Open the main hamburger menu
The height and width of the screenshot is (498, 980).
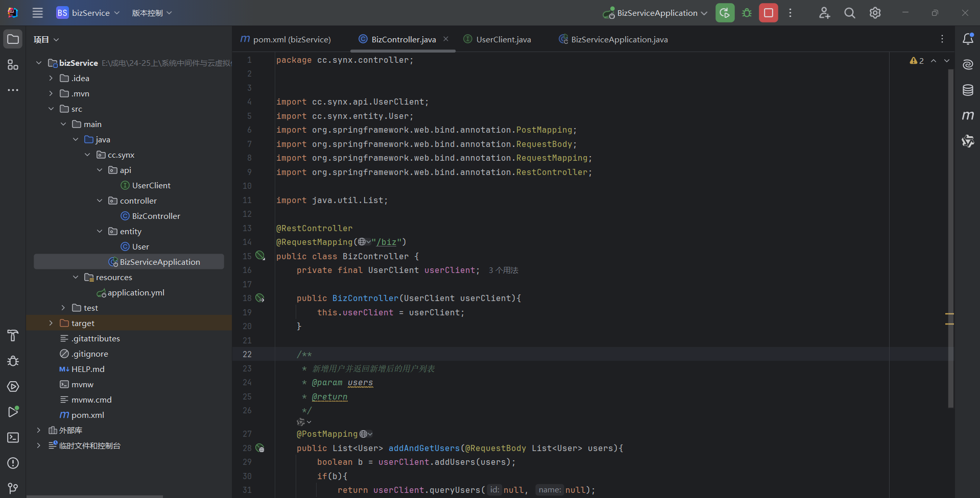[x=38, y=13]
